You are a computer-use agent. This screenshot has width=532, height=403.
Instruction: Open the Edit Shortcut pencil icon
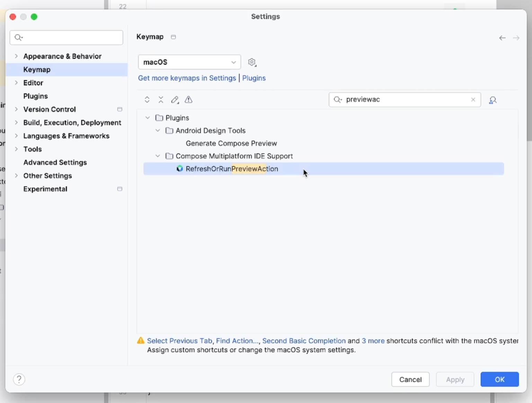pos(175,99)
